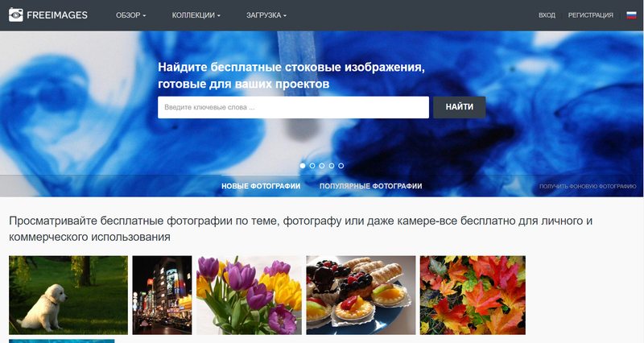Open the purple tulips photo thumbnail
This screenshot has height=343, width=644.
(249, 295)
